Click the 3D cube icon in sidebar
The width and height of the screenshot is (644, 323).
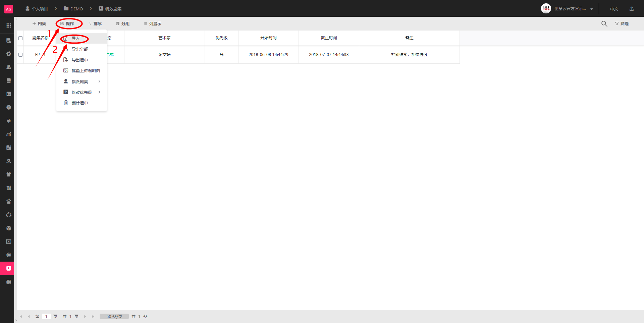pos(9,228)
